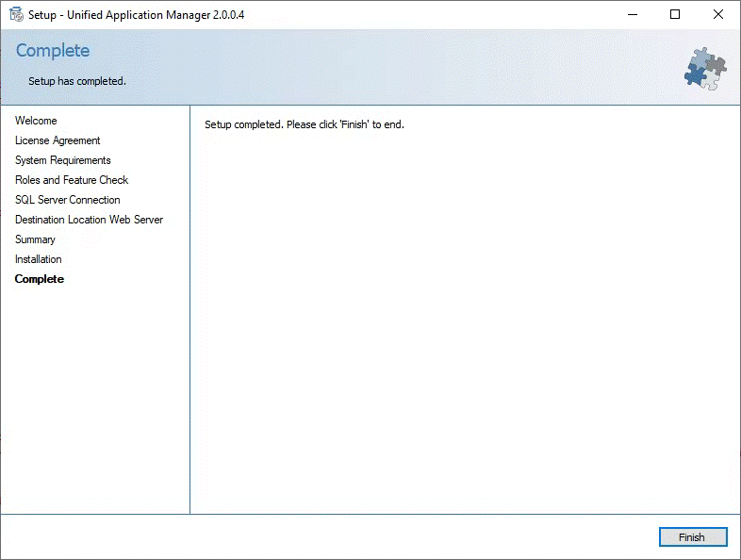Viewport: 741px width, 560px height.
Task: Click the setup installer icon in title bar
Action: [x=16, y=15]
